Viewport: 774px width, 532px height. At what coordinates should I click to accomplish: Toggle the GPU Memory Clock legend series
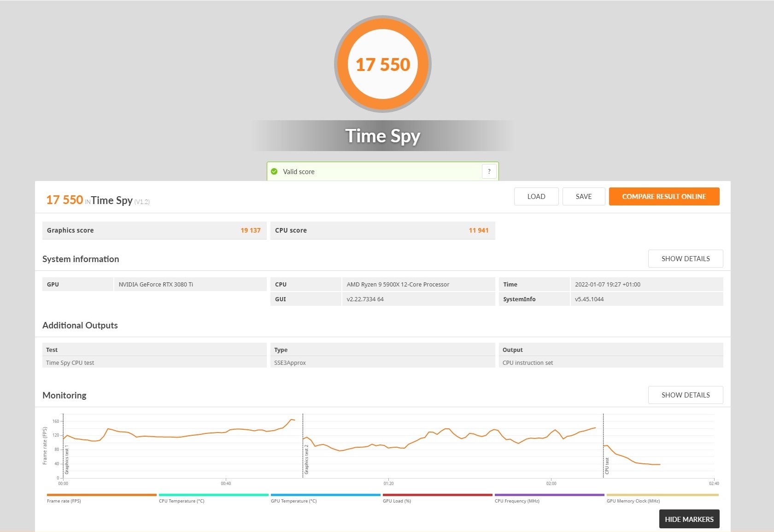(662, 495)
